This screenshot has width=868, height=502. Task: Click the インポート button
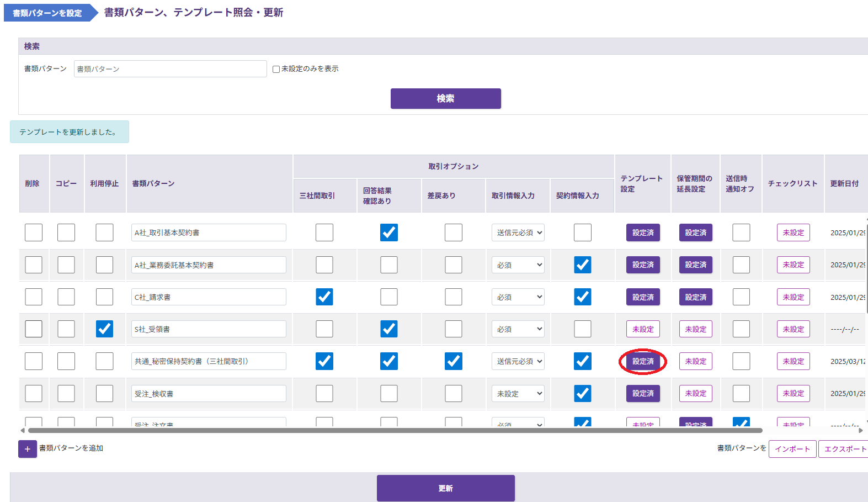792,449
